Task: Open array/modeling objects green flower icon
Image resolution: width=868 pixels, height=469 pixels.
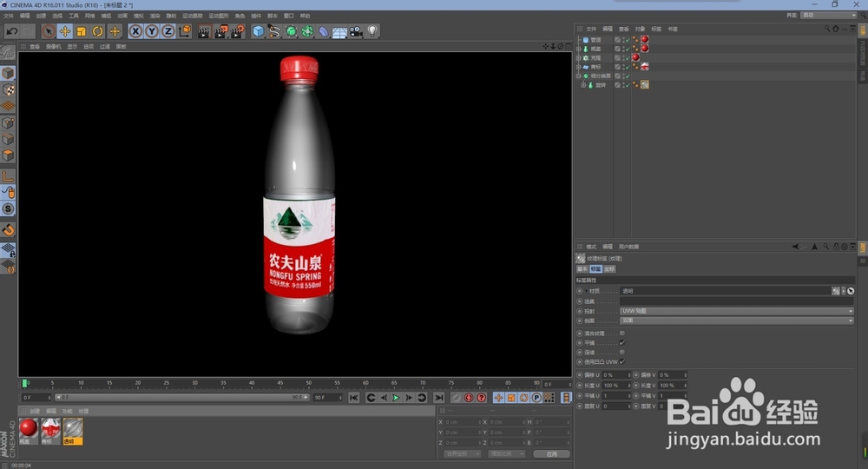Action: click(x=307, y=31)
